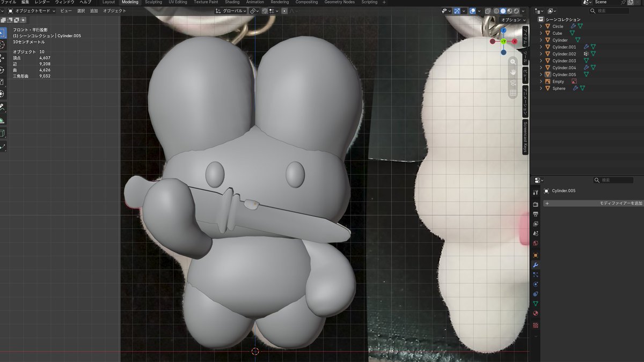Screen dimensions: 644x362
Task: Open the viewport Select menu
Action: pyautogui.click(x=81, y=11)
